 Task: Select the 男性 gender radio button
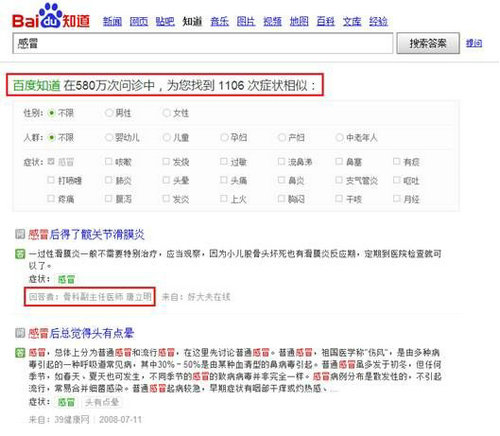tap(109, 113)
